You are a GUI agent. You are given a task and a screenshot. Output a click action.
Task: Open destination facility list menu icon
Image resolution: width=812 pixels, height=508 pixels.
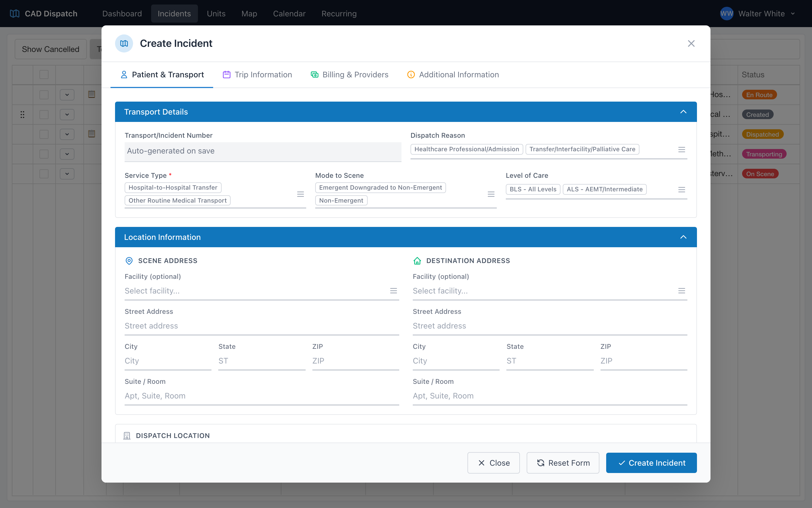tap(681, 291)
